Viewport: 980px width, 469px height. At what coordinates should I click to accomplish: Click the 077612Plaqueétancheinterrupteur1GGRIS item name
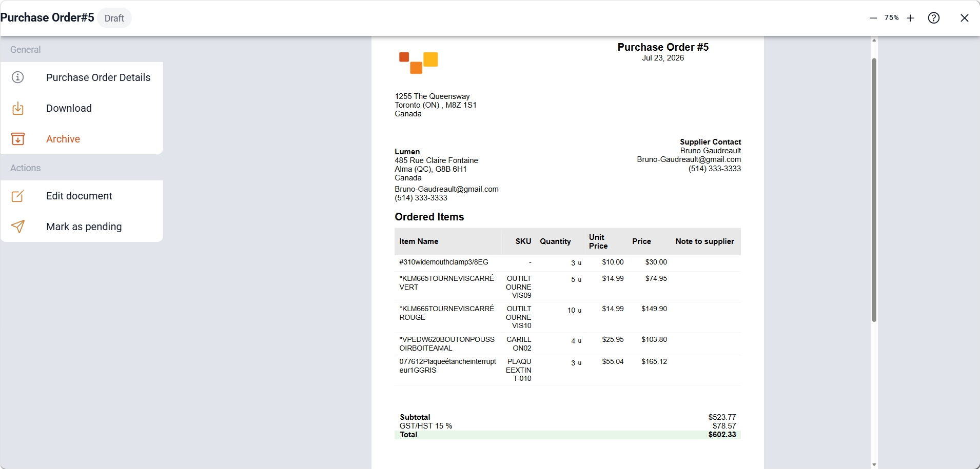[448, 366]
